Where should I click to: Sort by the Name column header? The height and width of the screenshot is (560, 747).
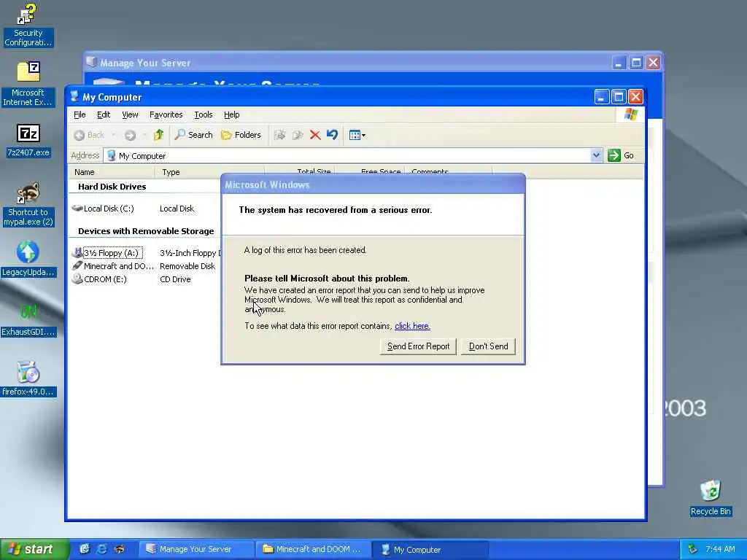(x=112, y=172)
